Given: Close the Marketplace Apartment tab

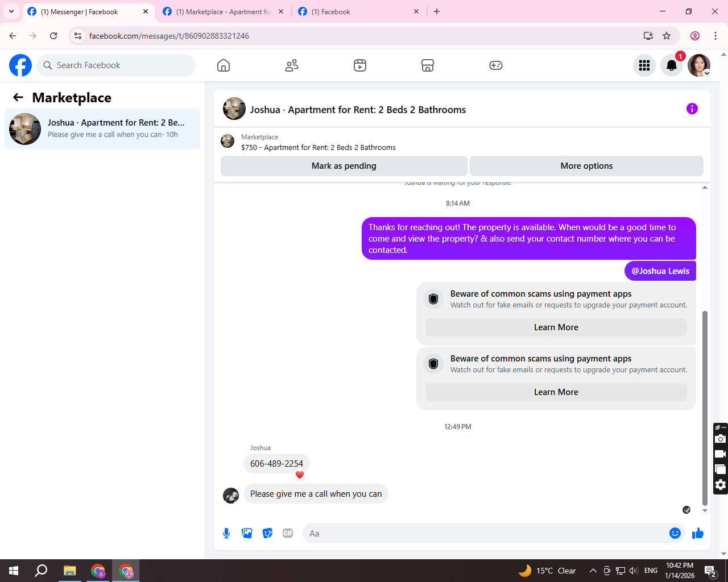Looking at the screenshot, I should click(281, 11).
